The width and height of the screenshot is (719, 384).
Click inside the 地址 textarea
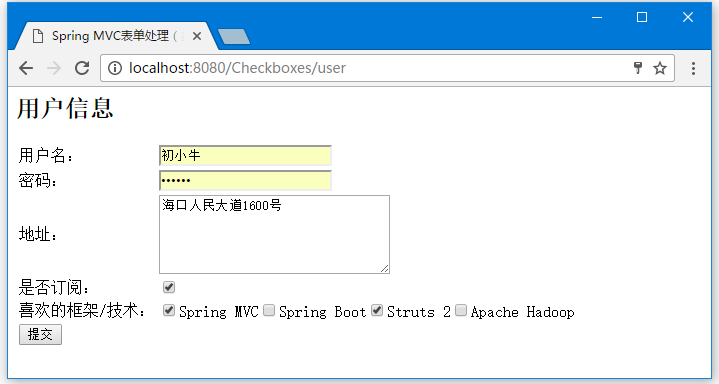pyautogui.click(x=274, y=234)
